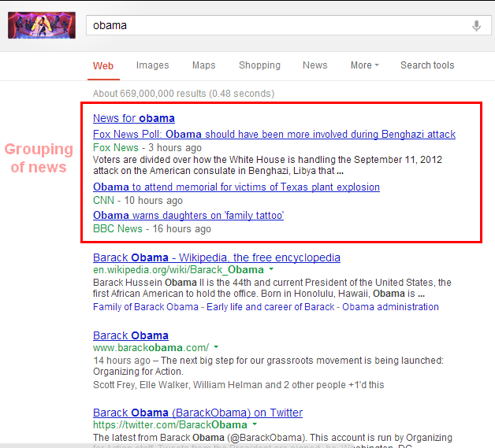This screenshot has height=448, width=495.
Task: Open 'Early life and career of Barack' sitelink
Action: point(270,307)
